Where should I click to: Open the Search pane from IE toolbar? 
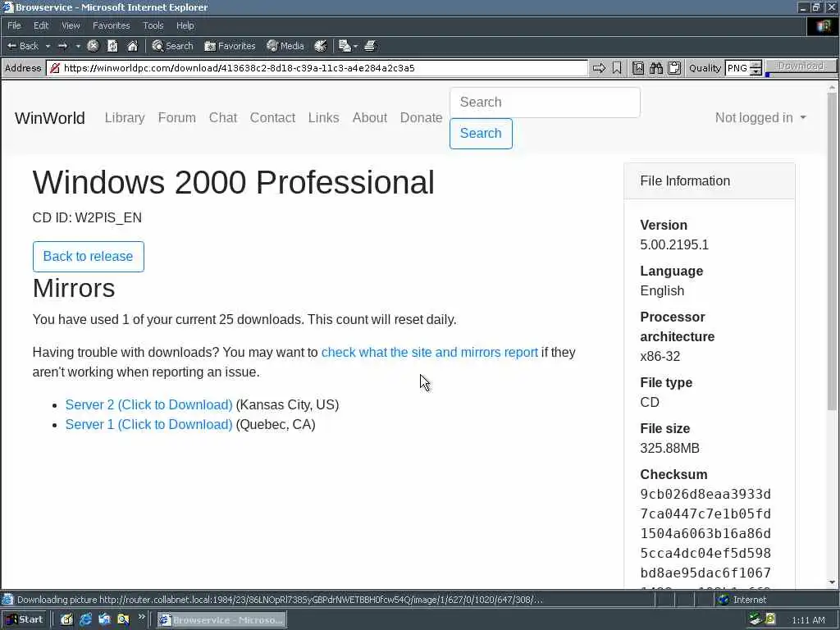(x=172, y=46)
